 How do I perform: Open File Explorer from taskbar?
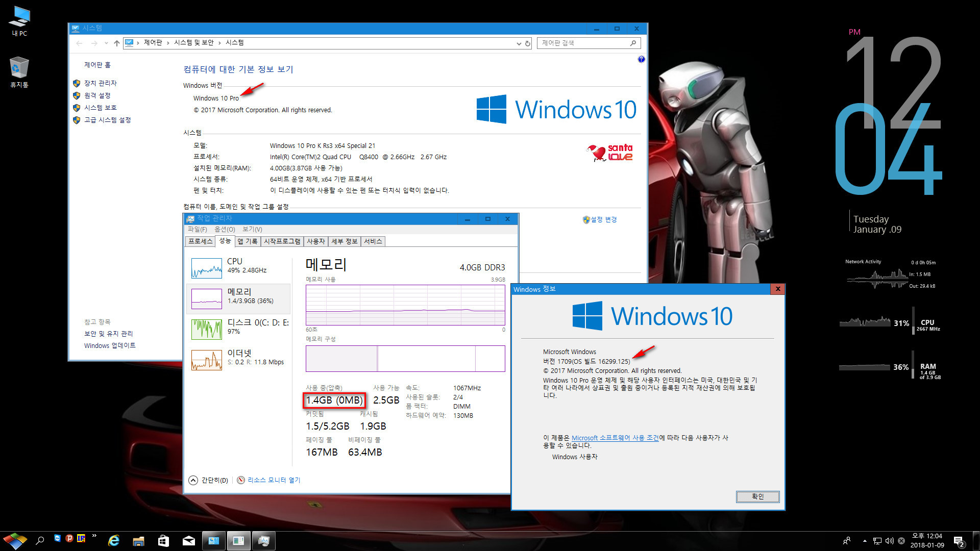pyautogui.click(x=138, y=541)
